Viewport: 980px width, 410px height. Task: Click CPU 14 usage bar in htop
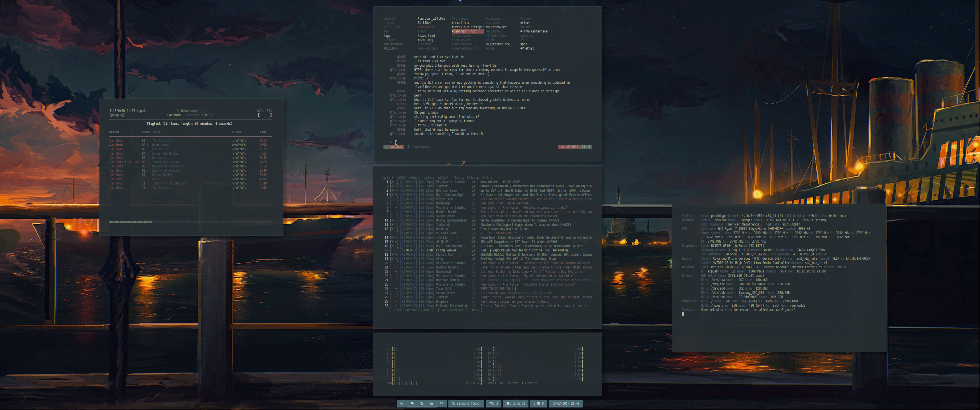(x=535, y=370)
